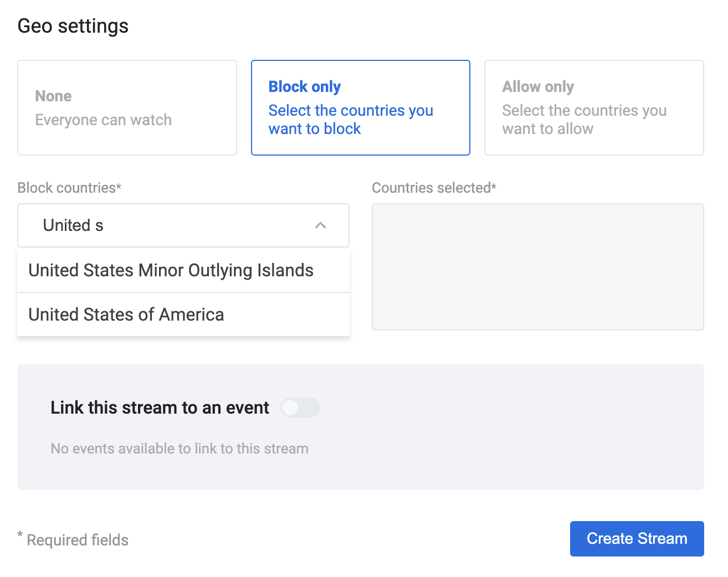728x577 pixels.
Task: Choose United States of America from list
Action: (x=126, y=315)
